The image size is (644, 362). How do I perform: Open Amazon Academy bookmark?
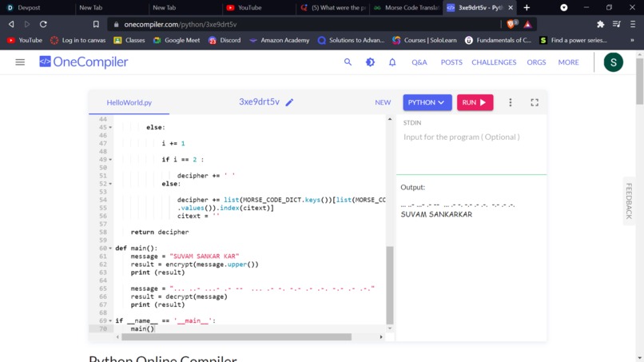[280, 40]
